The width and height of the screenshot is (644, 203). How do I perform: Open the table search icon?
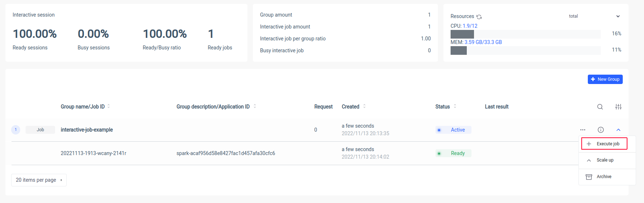click(x=600, y=107)
